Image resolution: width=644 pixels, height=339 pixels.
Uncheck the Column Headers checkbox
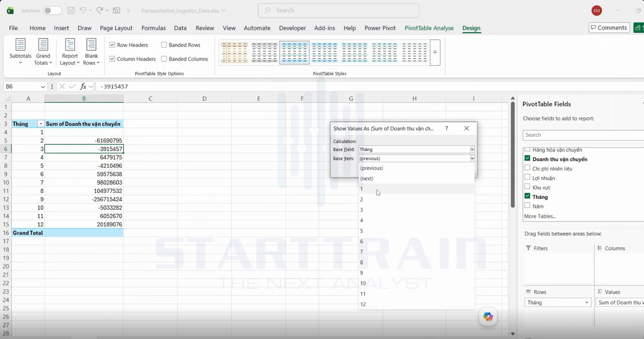(x=112, y=59)
